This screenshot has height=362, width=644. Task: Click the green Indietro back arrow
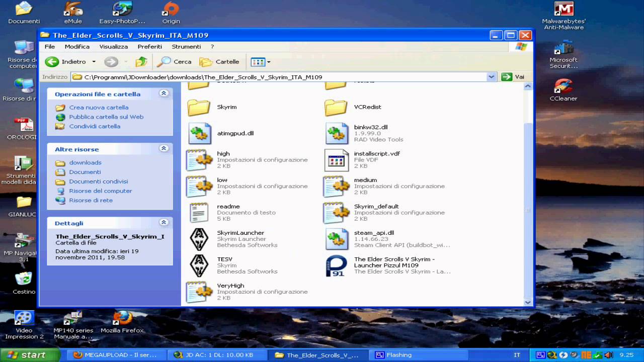point(52,62)
